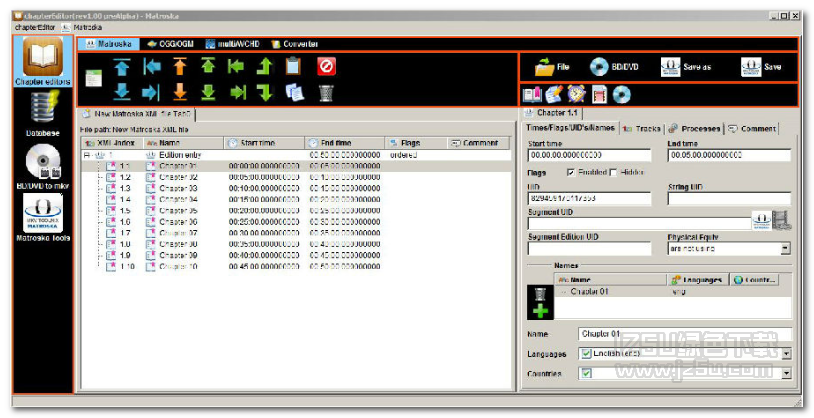The image size is (814, 418).
Task: Click the orange down arrow
Action: (180, 92)
